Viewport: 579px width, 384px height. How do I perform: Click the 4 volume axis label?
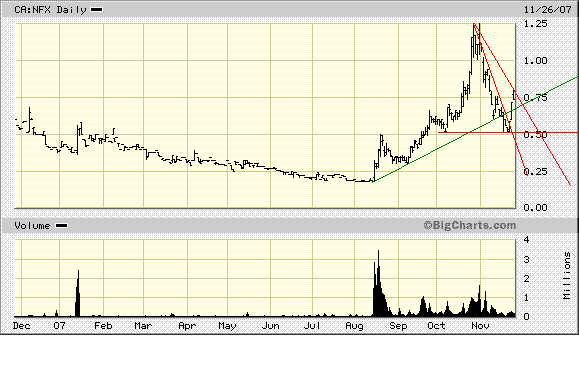pyautogui.click(x=527, y=240)
